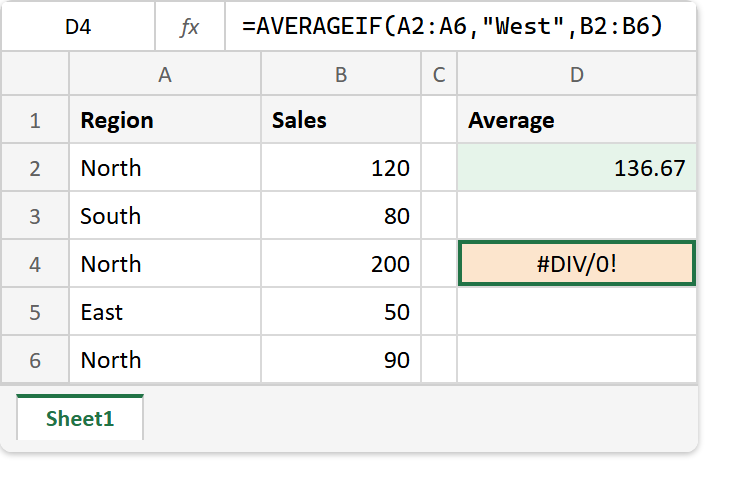Select row 2 header
This screenshot has height=500, width=746.
(x=35, y=168)
